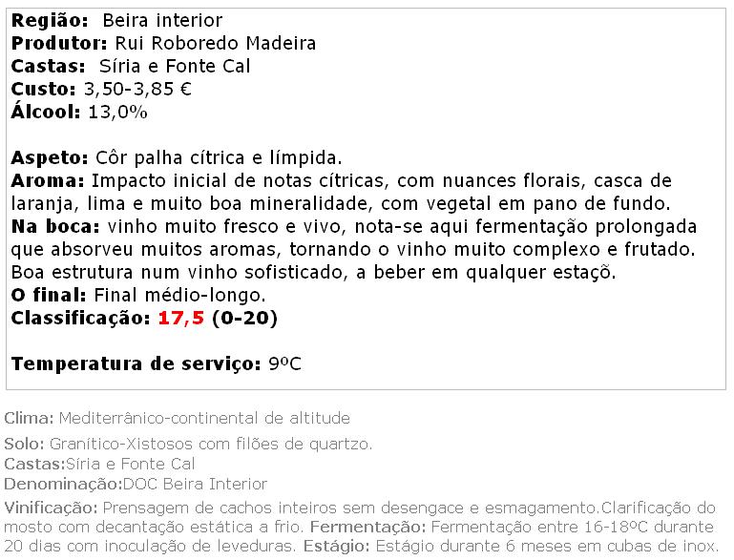Screen dimensions: 734x560
Task: Click the service temperature '9ºC'
Action: point(284,364)
